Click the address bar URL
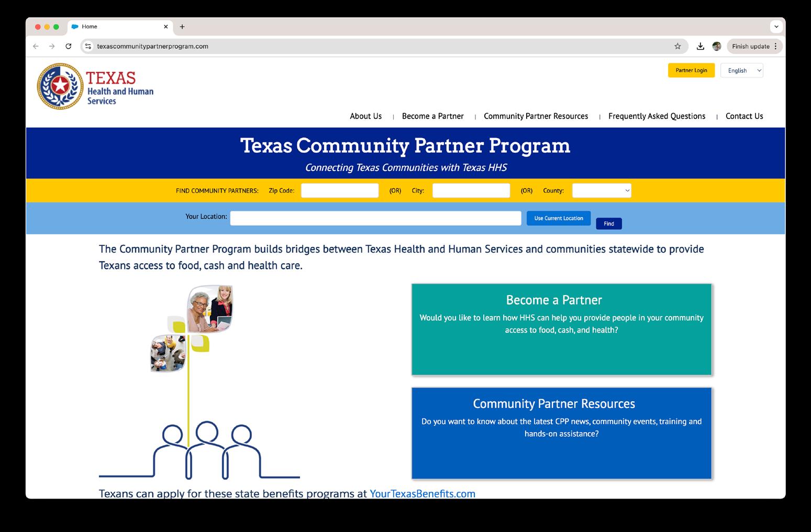Image resolution: width=811 pixels, height=532 pixels. click(x=153, y=46)
